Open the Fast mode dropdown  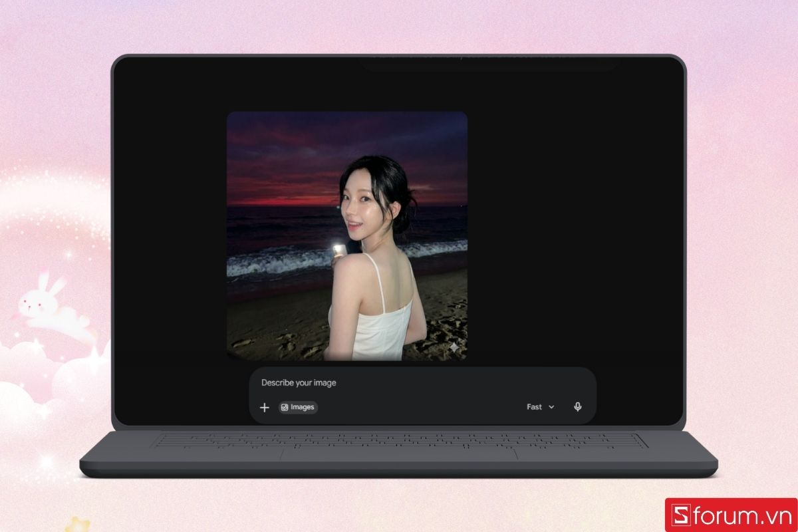[x=541, y=407]
